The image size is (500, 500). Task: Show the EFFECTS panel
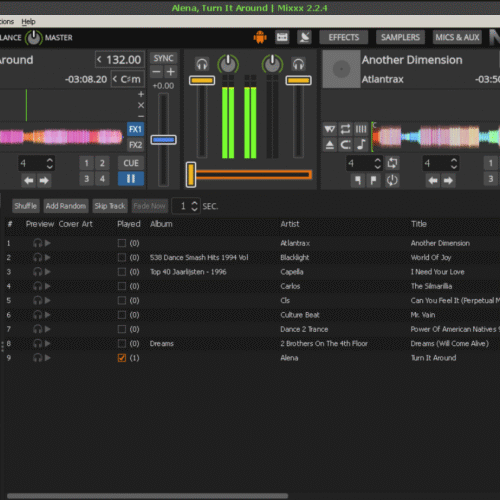(x=344, y=37)
